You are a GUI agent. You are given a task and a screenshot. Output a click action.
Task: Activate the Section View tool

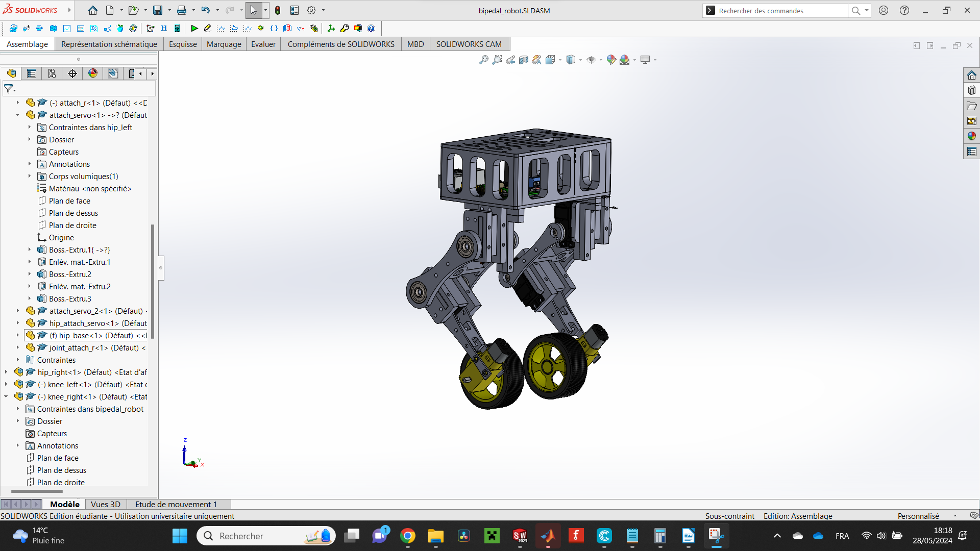click(x=523, y=60)
